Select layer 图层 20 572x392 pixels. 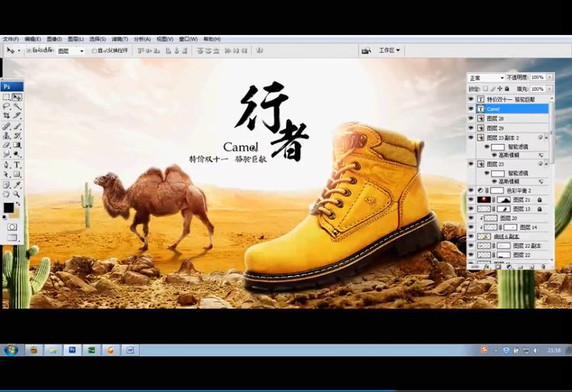[512, 218]
